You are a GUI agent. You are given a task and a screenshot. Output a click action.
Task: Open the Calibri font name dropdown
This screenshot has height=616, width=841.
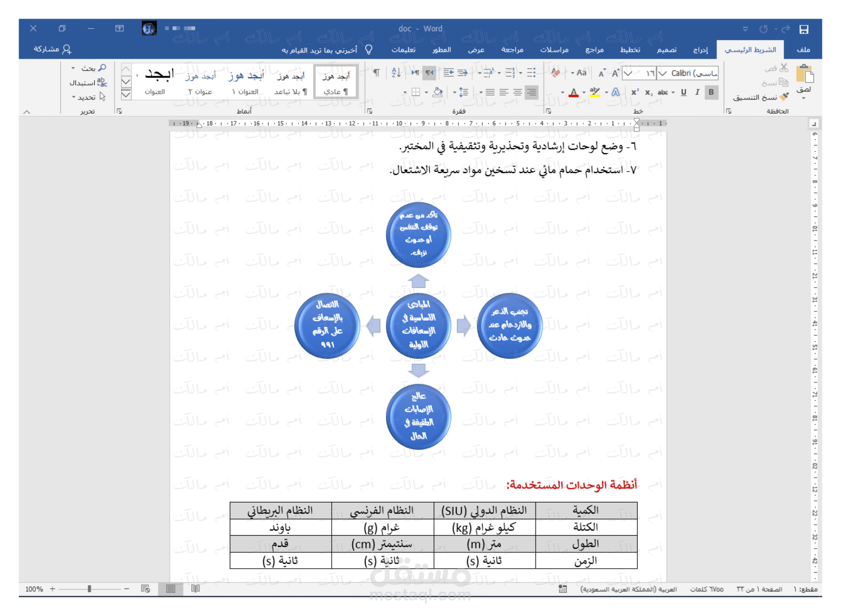click(662, 73)
